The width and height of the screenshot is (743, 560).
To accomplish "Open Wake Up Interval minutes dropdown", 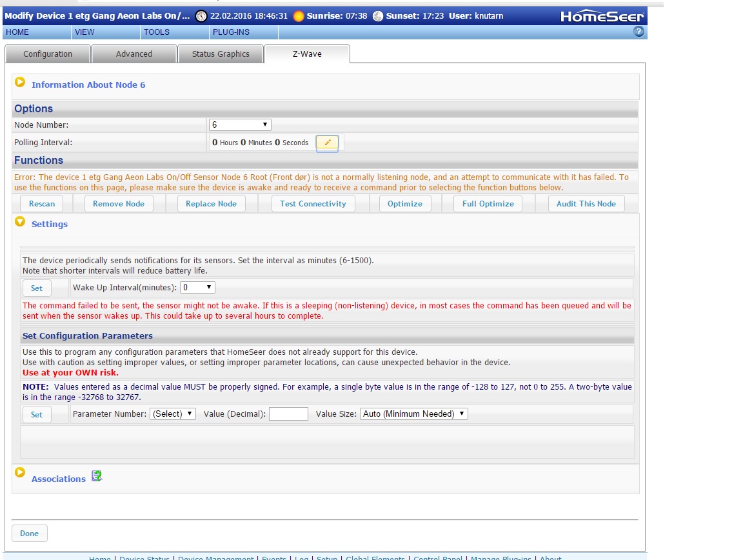I will pos(197,287).
